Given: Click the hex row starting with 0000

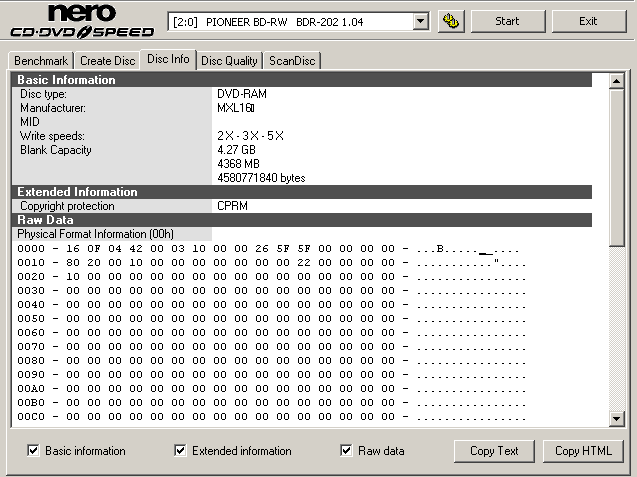Looking at the screenshot, I should tap(269, 249).
